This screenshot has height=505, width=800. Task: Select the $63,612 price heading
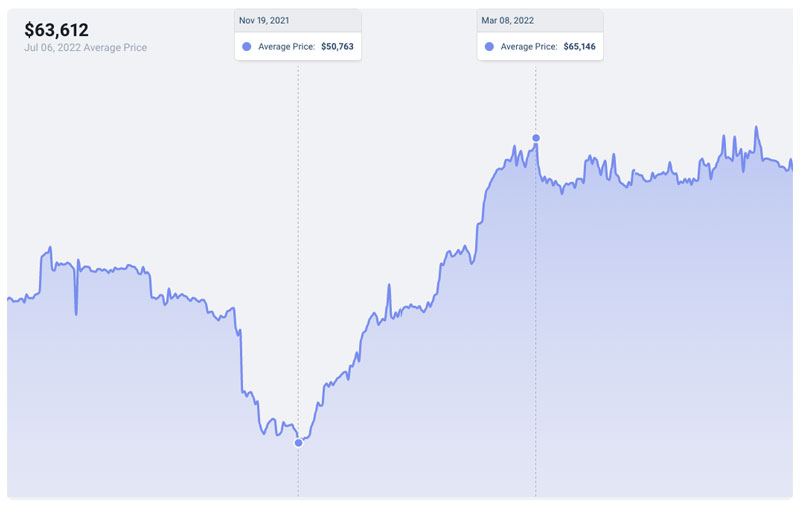pyautogui.click(x=56, y=30)
